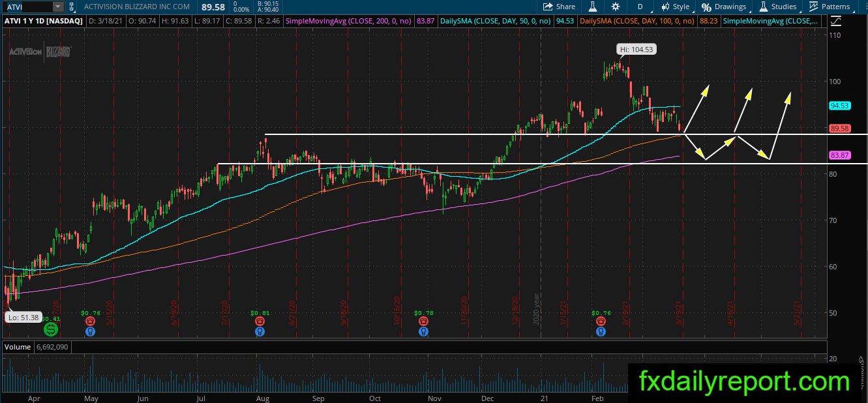Select the ATVI 1 Y 1D [NASDAQ] label
868x403 pixels.
[43, 21]
